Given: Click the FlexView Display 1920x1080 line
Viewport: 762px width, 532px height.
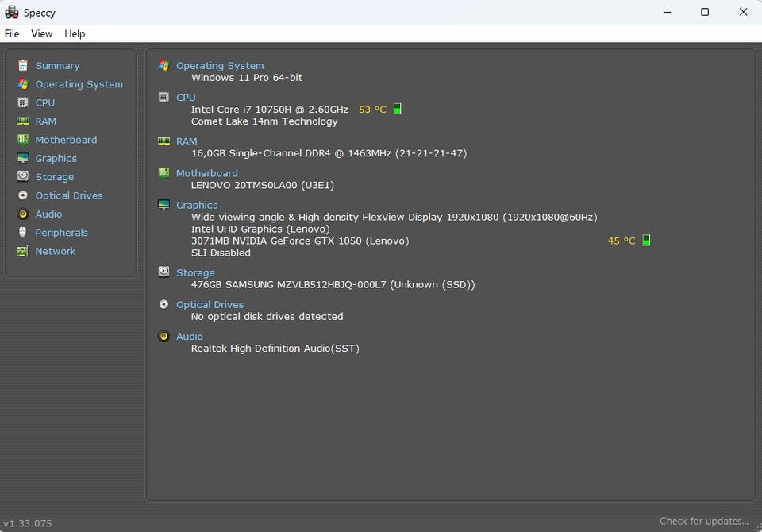Looking at the screenshot, I should point(394,218).
